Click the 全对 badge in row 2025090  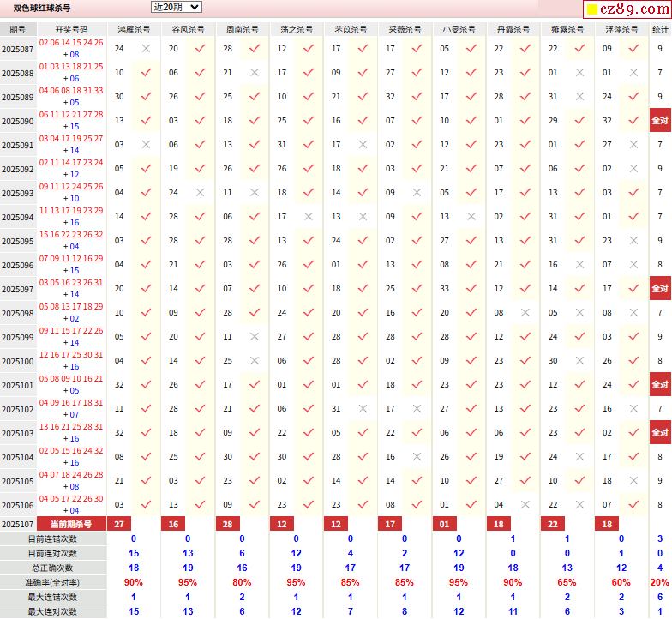[660, 121]
